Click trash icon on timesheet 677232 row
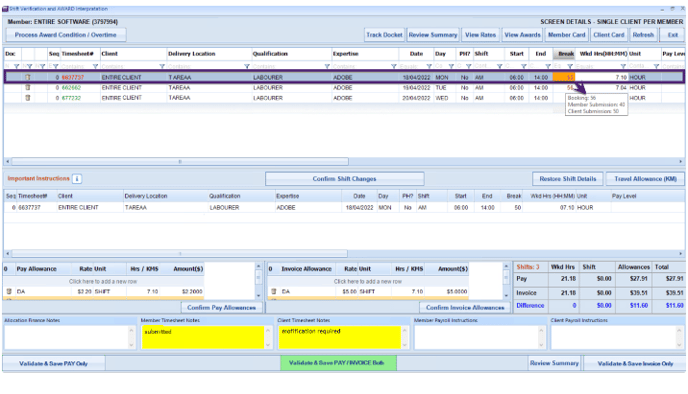The image size is (688, 394). click(x=28, y=98)
